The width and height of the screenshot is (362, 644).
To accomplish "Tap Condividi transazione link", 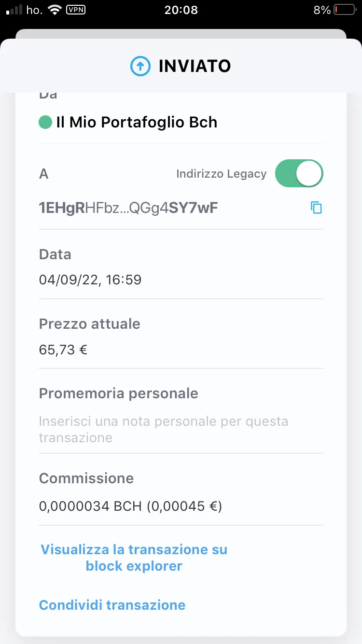I will [x=112, y=605].
